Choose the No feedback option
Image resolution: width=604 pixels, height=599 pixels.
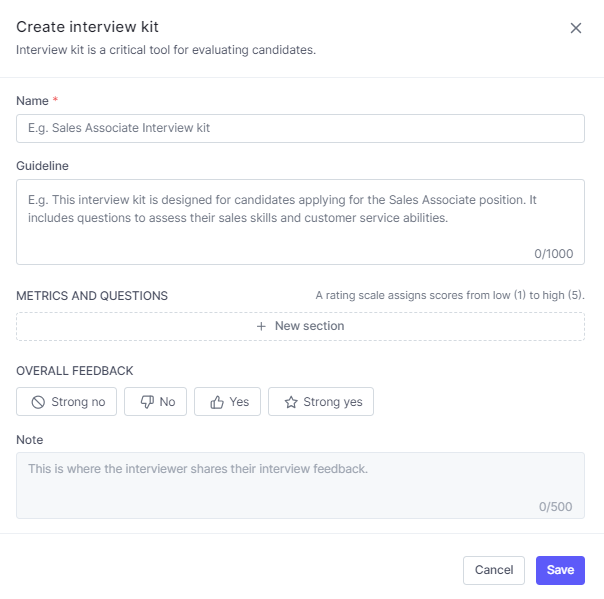(156, 402)
